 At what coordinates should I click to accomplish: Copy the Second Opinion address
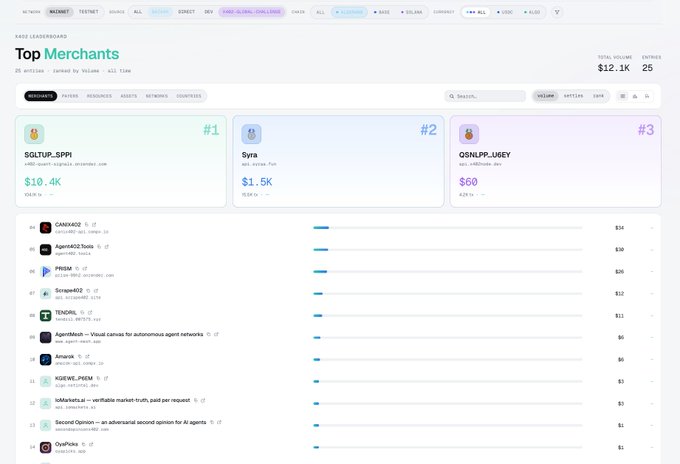click(x=212, y=422)
